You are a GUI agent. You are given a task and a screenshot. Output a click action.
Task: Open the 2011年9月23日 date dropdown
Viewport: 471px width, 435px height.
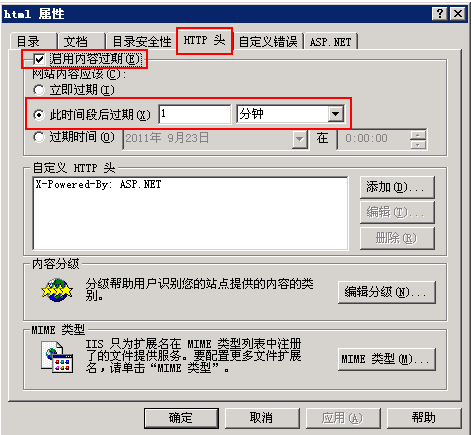click(300, 139)
